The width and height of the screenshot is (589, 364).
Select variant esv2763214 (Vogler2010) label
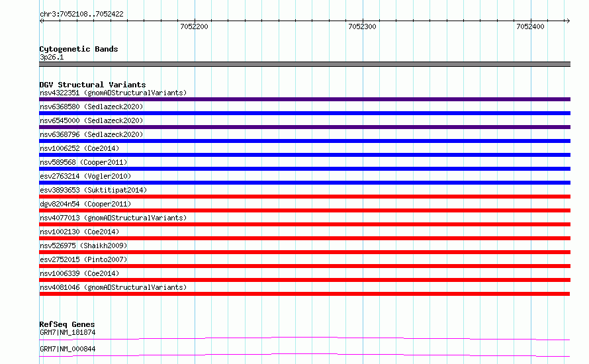click(x=85, y=176)
